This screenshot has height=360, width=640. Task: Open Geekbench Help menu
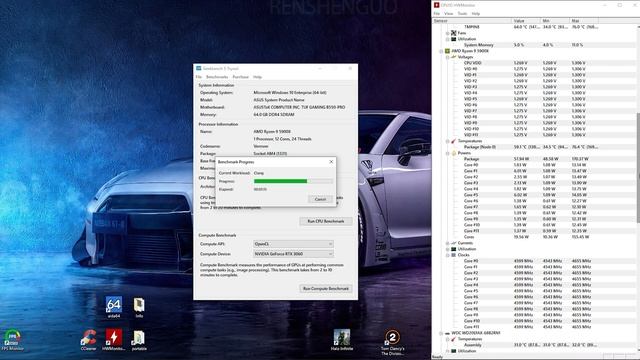click(257, 77)
